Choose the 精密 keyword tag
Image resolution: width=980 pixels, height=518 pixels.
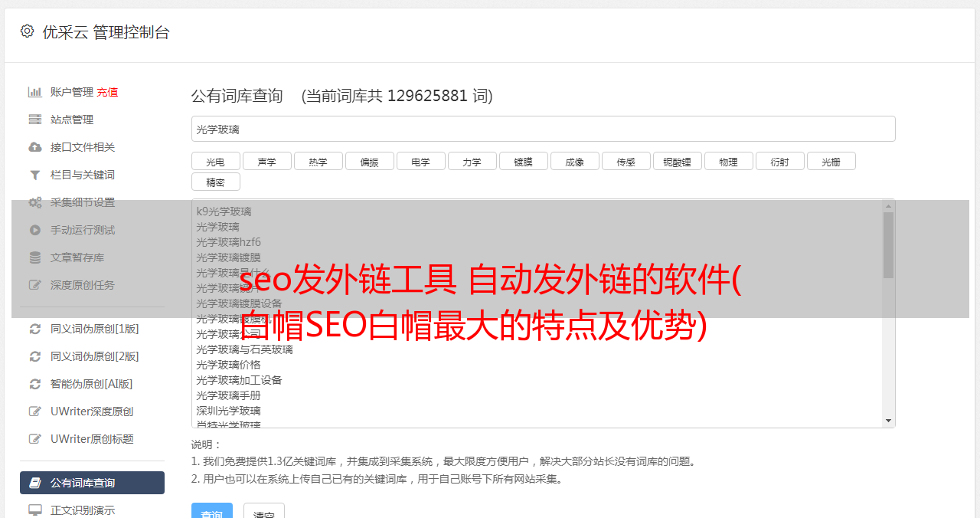coord(215,182)
